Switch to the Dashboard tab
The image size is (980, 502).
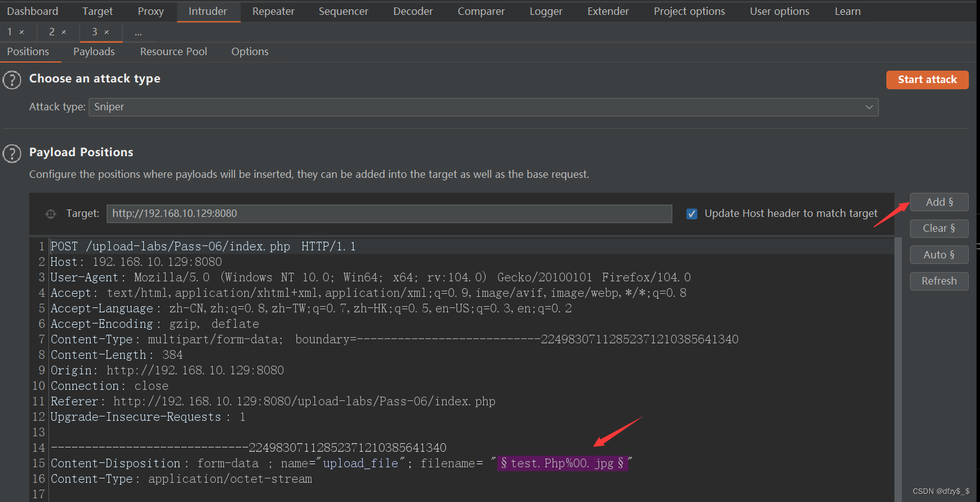pyautogui.click(x=32, y=11)
